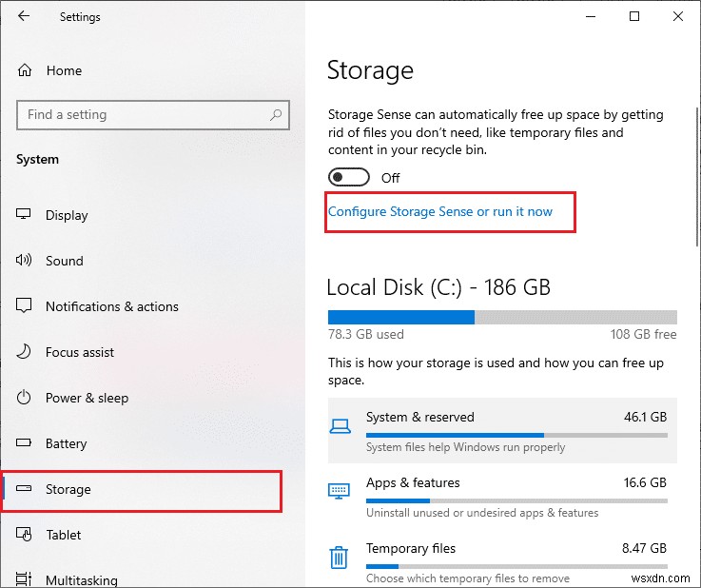Click the search magnifier icon

click(276, 115)
